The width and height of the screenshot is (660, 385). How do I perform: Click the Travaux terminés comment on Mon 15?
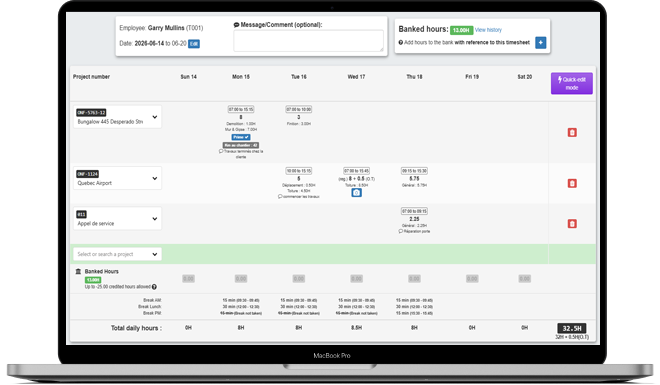coord(241,154)
